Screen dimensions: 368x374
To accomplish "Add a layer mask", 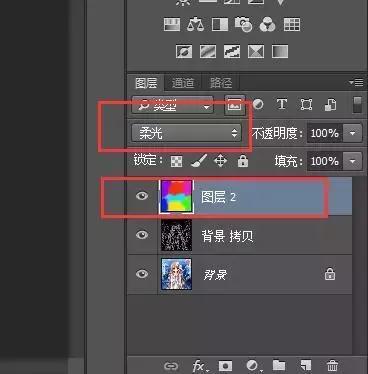I will click(225, 366).
